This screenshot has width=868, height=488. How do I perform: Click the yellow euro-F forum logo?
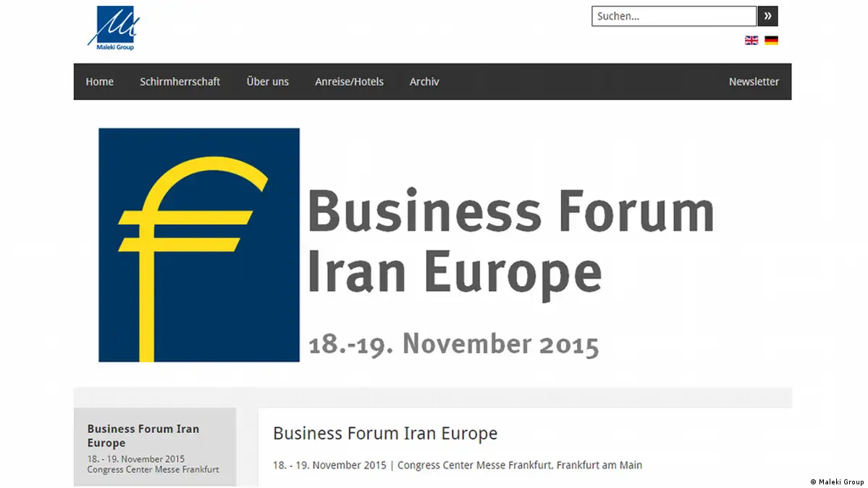point(198,245)
